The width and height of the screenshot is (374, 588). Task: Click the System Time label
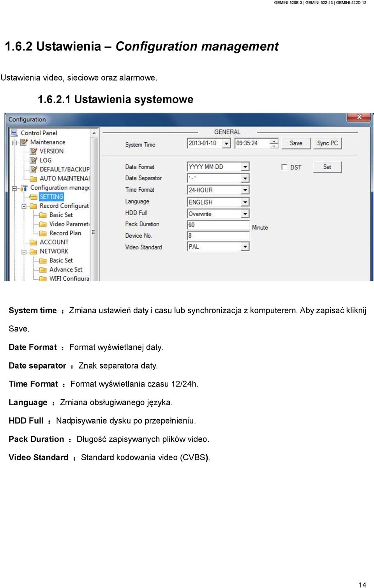click(x=140, y=145)
